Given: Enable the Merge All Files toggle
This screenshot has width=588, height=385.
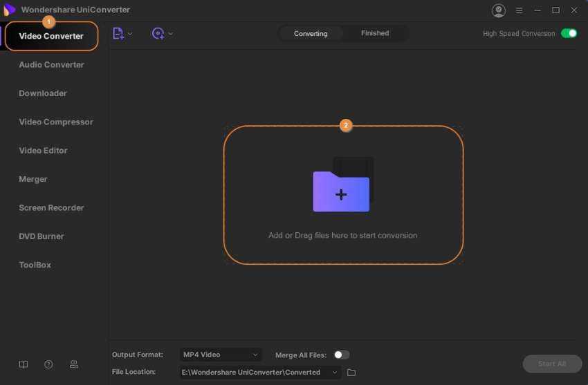Looking at the screenshot, I should pos(341,355).
